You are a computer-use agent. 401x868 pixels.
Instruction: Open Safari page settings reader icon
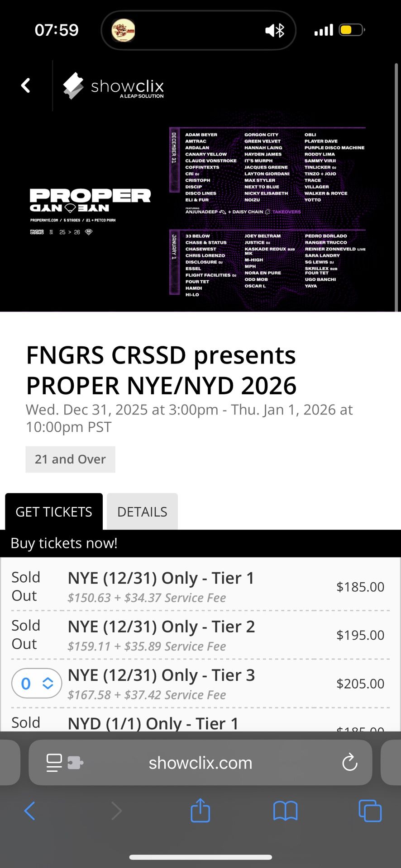click(x=54, y=763)
